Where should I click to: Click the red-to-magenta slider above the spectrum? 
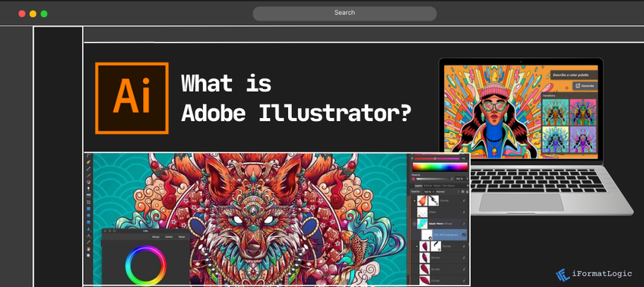coord(437,158)
